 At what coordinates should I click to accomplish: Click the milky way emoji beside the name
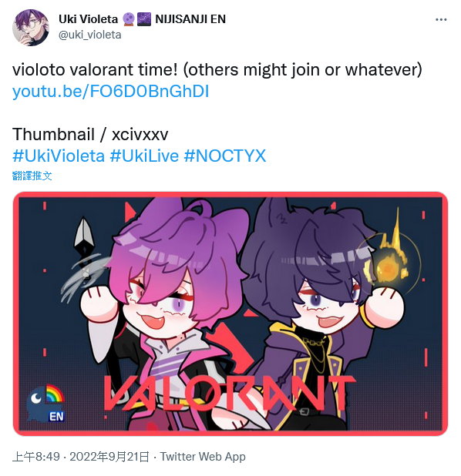point(144,19)
